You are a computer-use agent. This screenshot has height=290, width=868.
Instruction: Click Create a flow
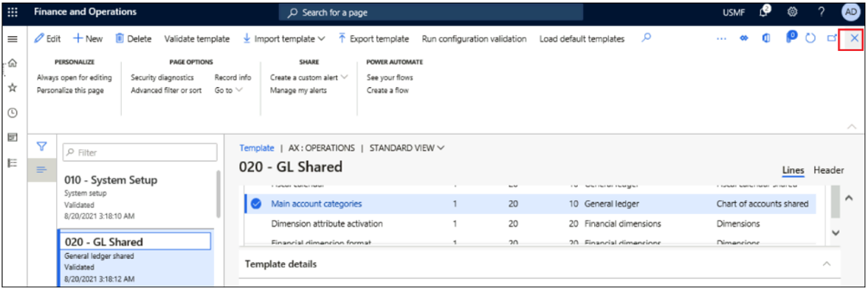point(387,90)
